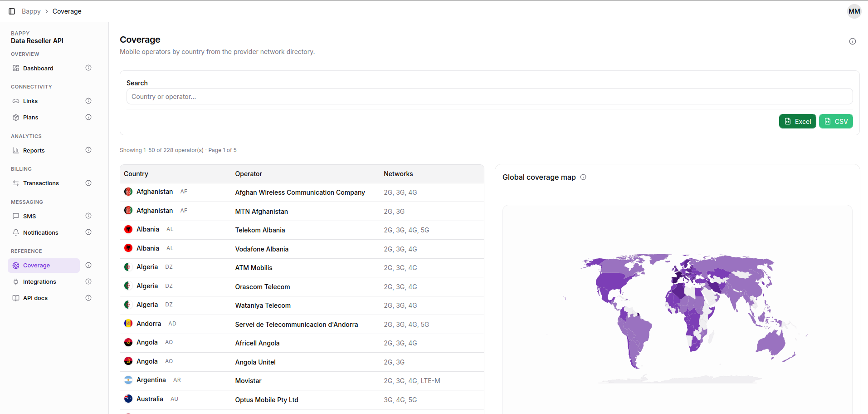Screen dimensions: 868x414
Task: Click MTN Afghanistan operator cell
Action: click(x=262, y=212)
